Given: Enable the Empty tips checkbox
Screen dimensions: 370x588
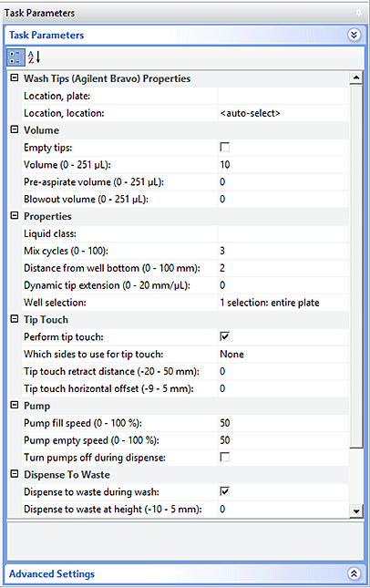Looking at the screenshot, I should pos(224,147).
